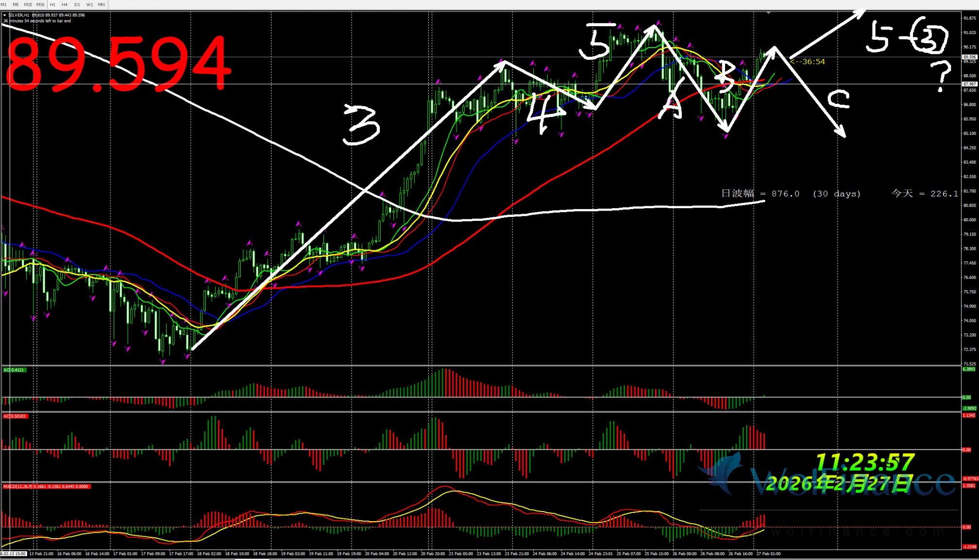Screen dimensions: 979x560
Task: Select the M30 timeframe button
Action: 40,4
